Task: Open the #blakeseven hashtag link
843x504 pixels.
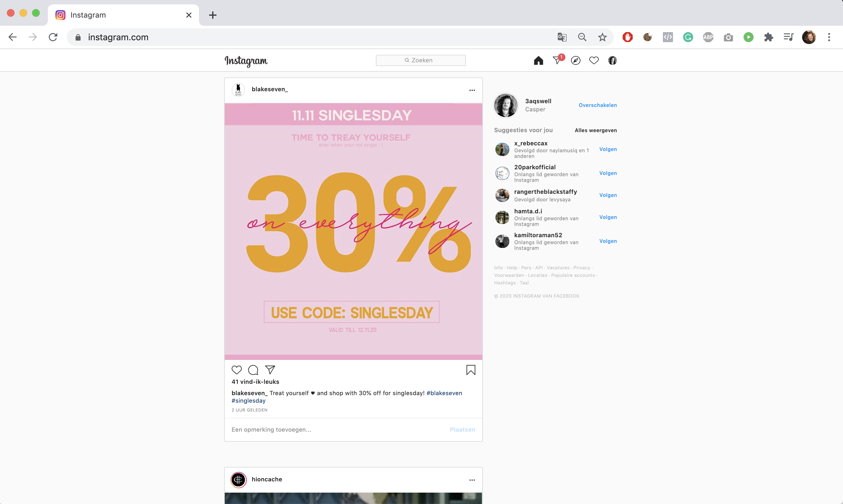Action: click(x=444, y=393)
